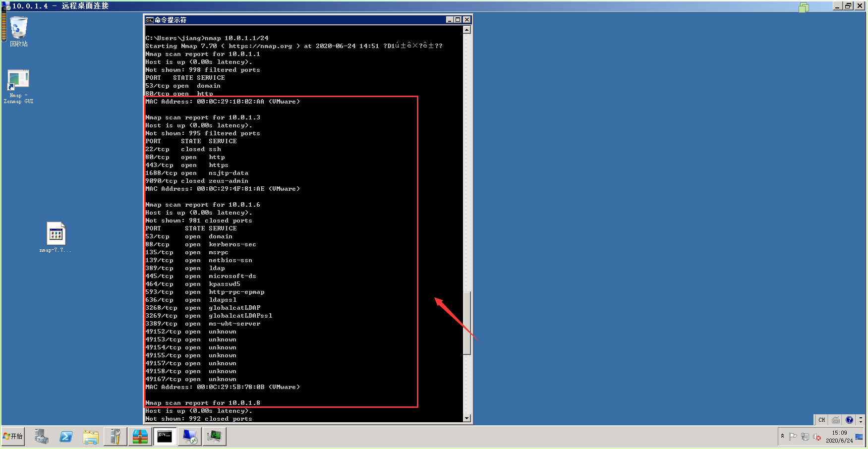Open the language bar options dropdown arrow
Screen dimensions: 868x449
click(861, 420)
